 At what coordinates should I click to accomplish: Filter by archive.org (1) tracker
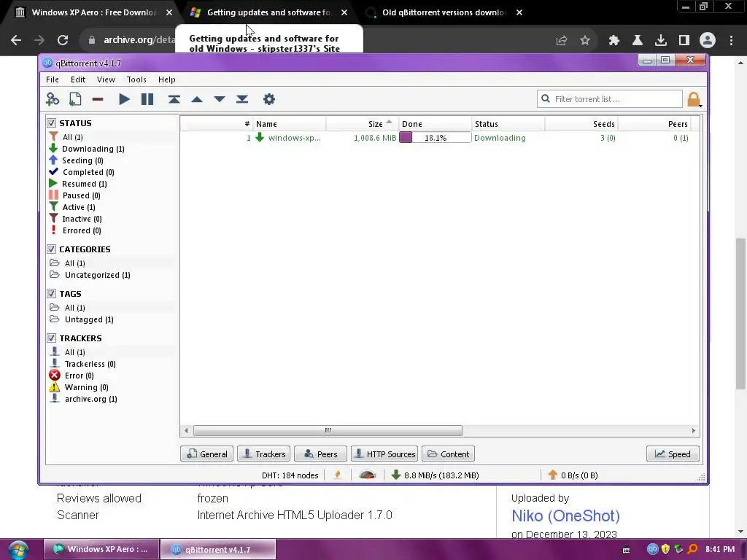91,399
